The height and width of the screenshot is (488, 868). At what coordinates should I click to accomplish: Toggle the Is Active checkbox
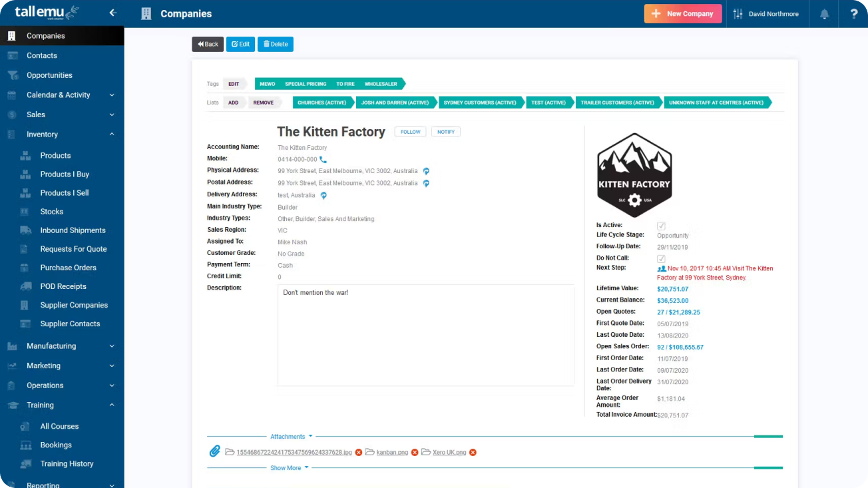[661, 226]
